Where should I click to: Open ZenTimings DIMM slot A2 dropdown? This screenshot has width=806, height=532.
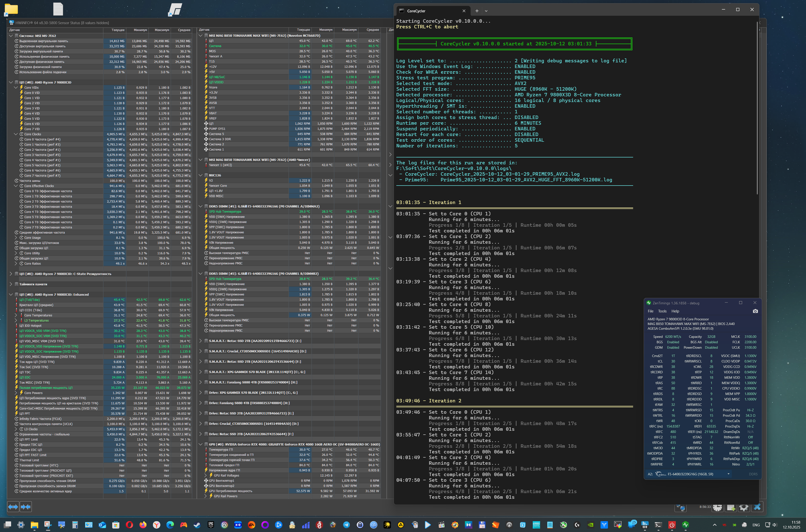(728, 474)
